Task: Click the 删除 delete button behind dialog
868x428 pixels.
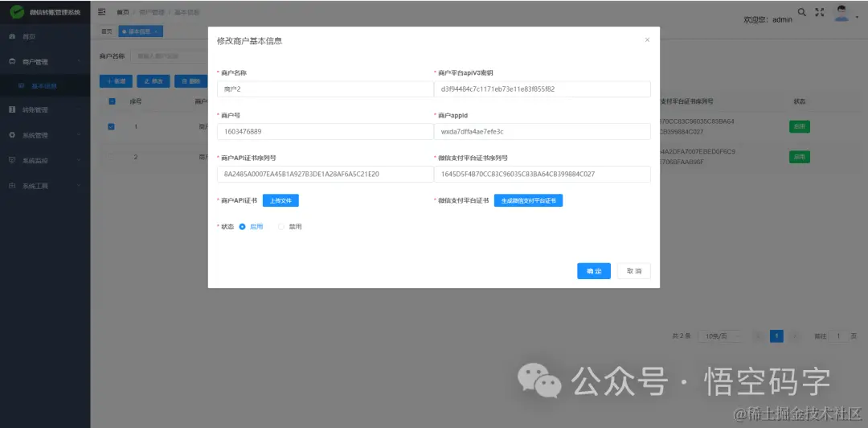Action: [190, 81]
